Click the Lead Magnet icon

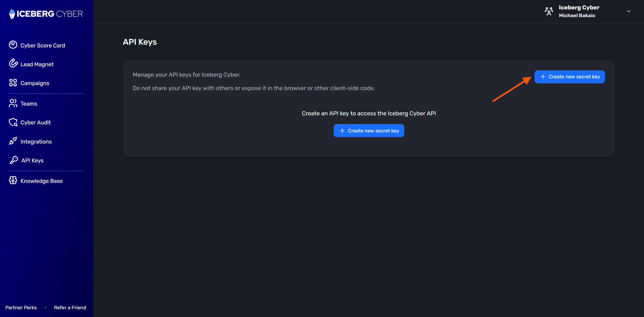pyautogui.click(x=13, y=63)
